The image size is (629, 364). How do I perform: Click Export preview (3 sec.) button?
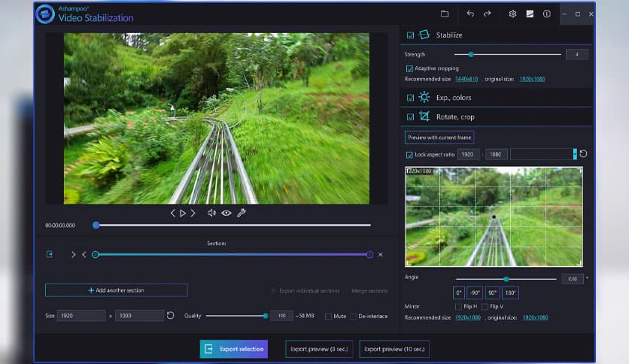319,349
